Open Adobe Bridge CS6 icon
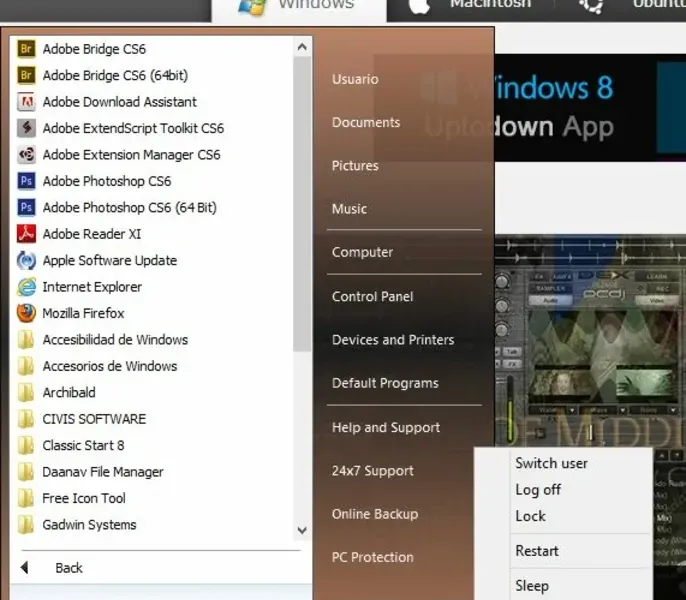 [26, 49]
